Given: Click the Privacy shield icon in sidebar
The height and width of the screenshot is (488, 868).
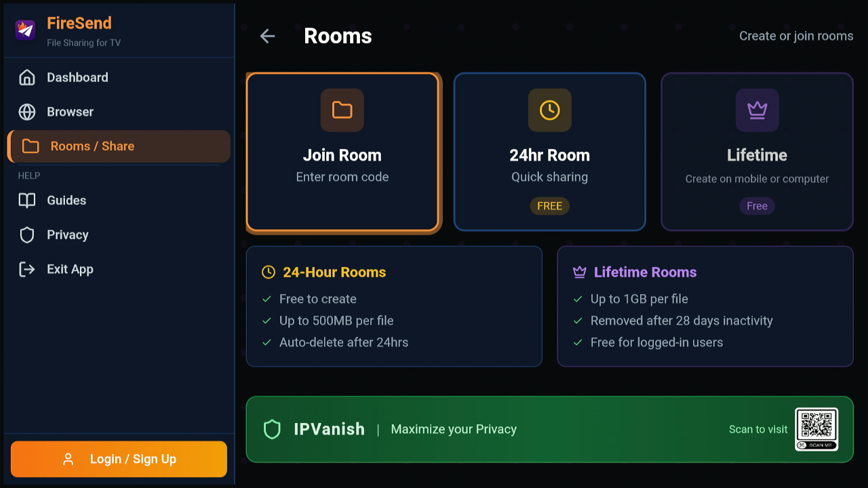Looking at the screenshot, I should (27, 235).
